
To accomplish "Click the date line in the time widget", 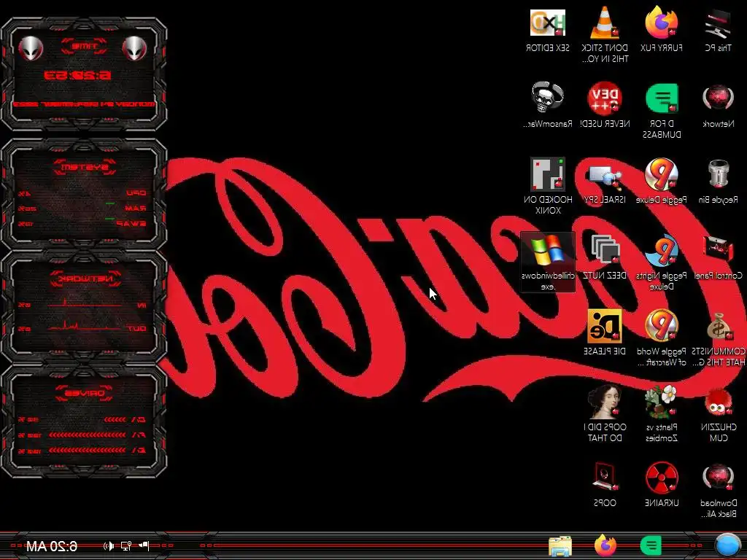I will tap(84, 104).
